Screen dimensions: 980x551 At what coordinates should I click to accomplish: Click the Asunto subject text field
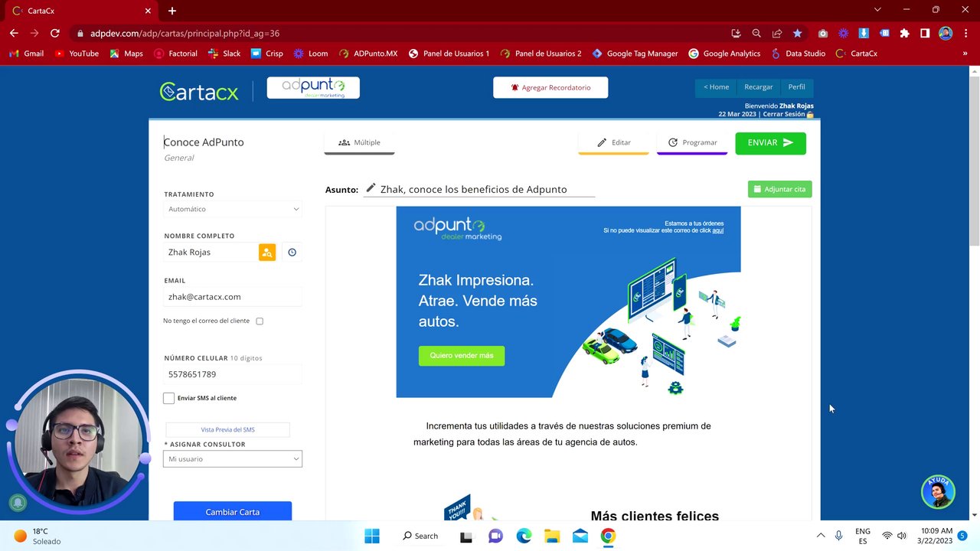tap(487, 189)
